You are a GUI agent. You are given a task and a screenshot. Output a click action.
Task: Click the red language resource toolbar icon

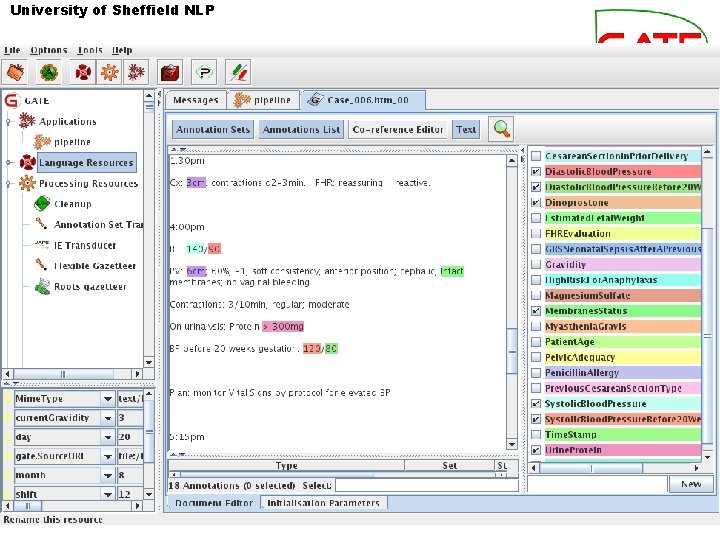point(83,72)
